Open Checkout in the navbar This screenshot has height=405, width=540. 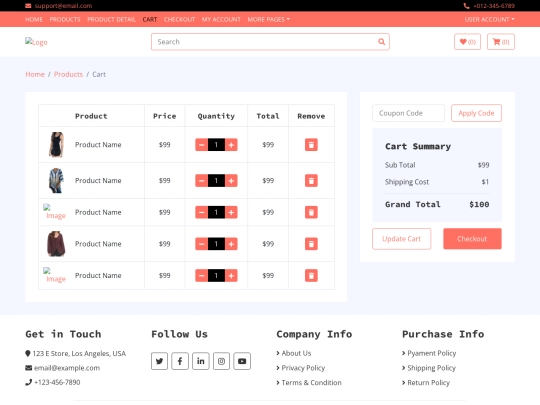click(179, 20)
